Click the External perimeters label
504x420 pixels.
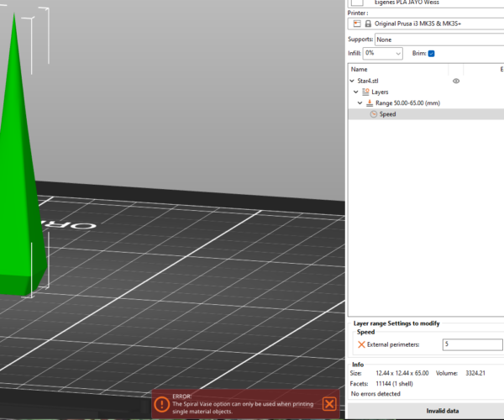point(393,344)
